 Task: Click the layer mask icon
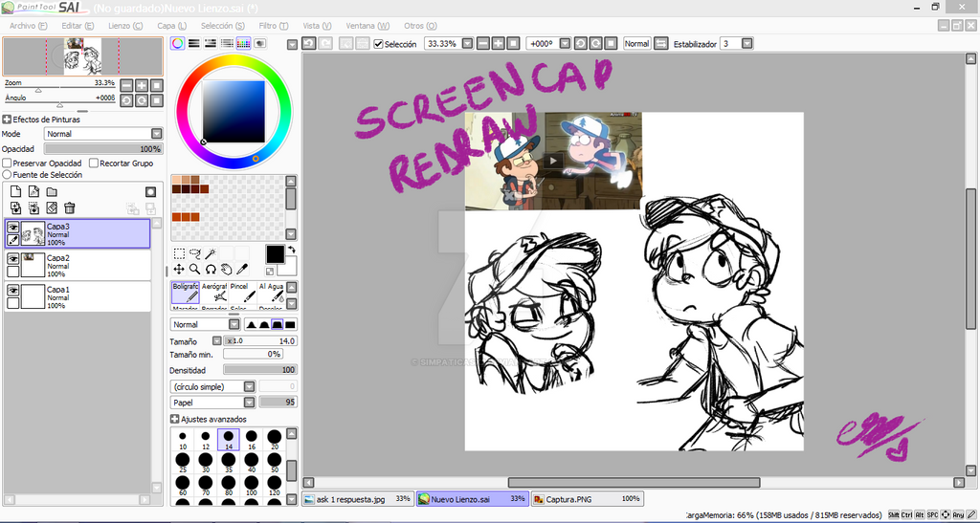[x=150, y=191]
